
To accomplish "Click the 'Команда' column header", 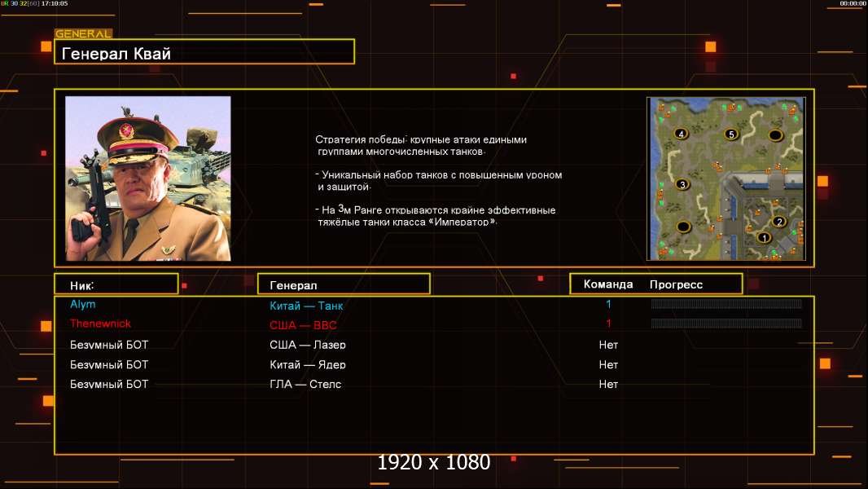I will click(x=607, y=284).
